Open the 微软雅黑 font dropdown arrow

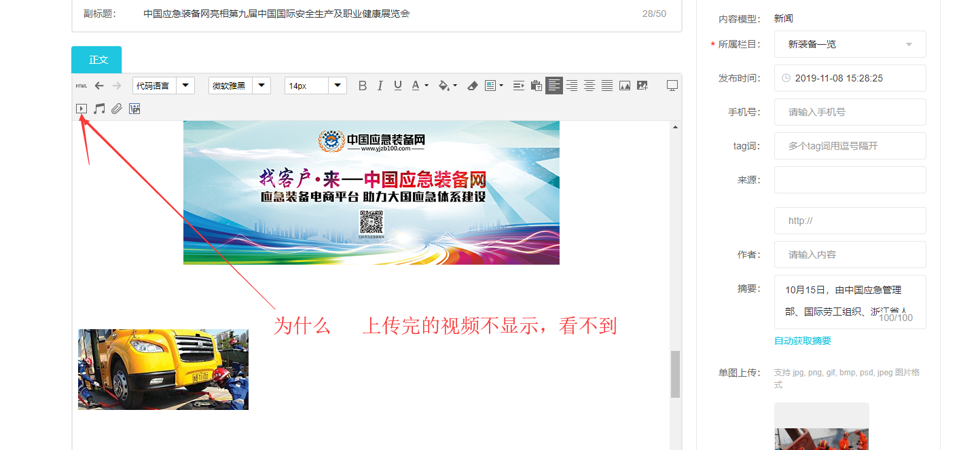(261, 86)
